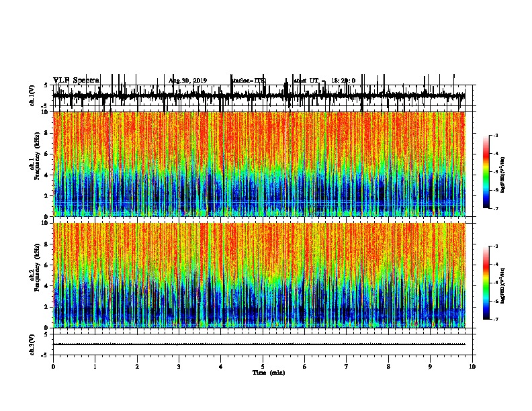Click the time axis tick label "8"
This screenshot has width=532, height=411.
click(388, 367)
